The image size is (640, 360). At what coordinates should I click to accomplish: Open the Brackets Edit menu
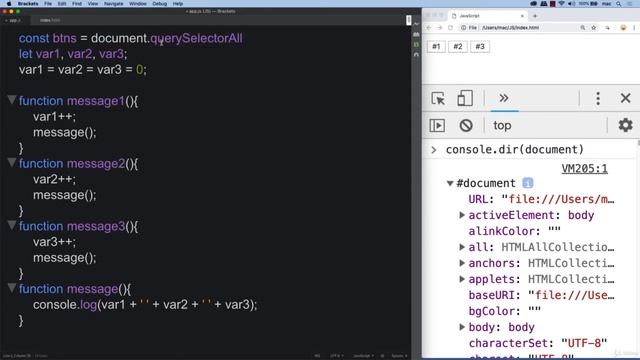pos(62,4)
